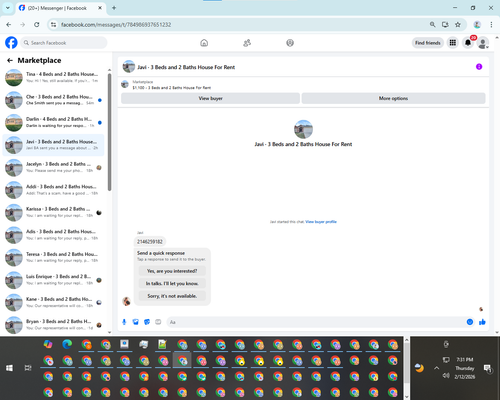This screenshot has width=500, height=400.
Task: Click the voice clip microphone icon
Action: click(x=124, y=322)
